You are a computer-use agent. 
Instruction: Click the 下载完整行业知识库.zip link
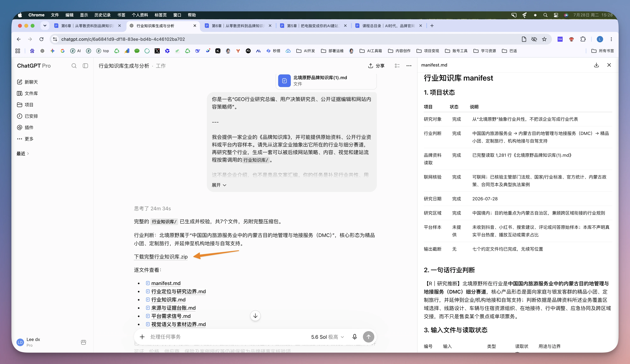[161, 257]
